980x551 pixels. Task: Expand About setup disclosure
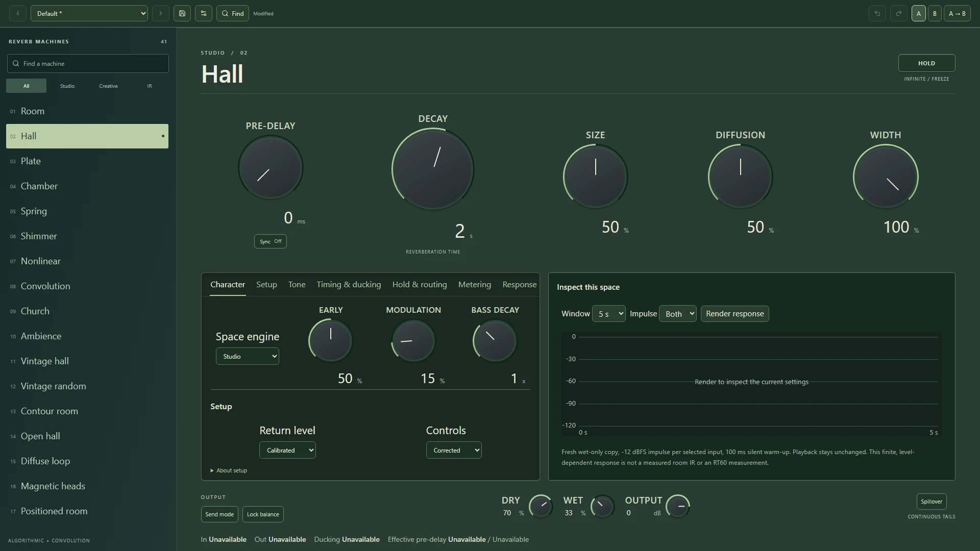coord(229,470)
